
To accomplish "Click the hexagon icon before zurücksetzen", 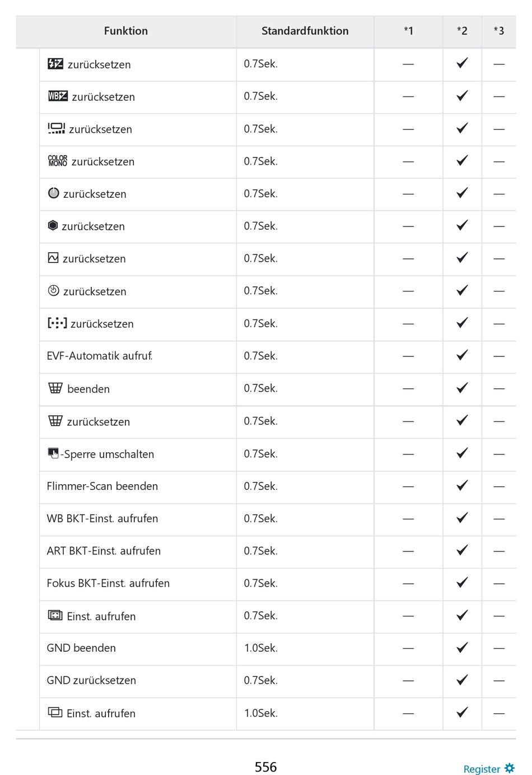I will [x=53, y=226].
